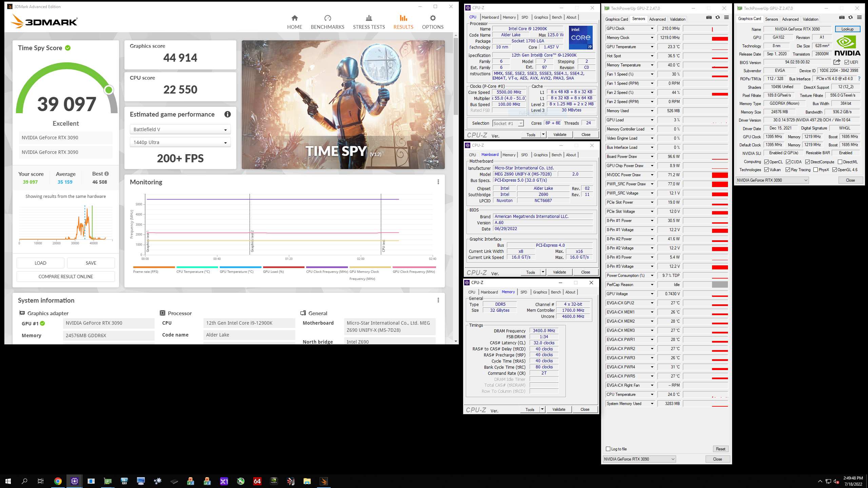Open the System information three-dot menu
Viewport: 868px width, 488px height.
click(438, 300)
